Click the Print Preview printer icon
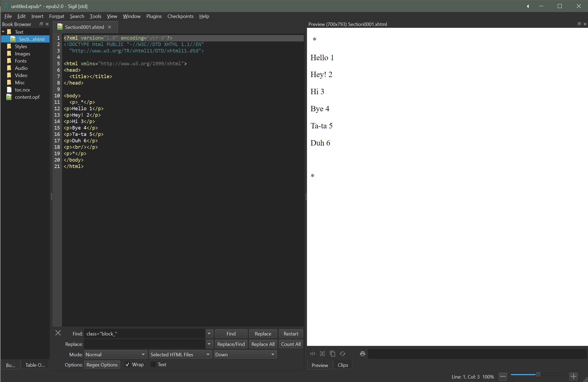The width and height of the screenshot is (588, 382). point(363,354)
